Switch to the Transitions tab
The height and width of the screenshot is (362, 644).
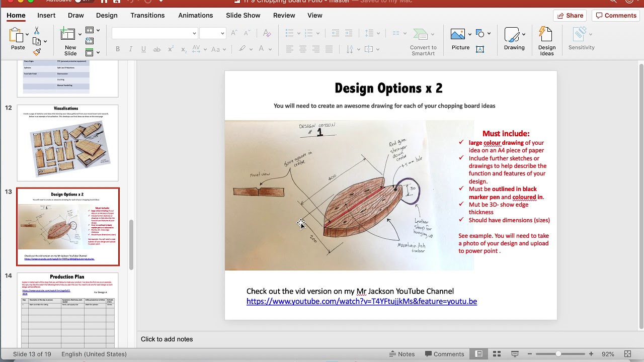click(147, 15)
